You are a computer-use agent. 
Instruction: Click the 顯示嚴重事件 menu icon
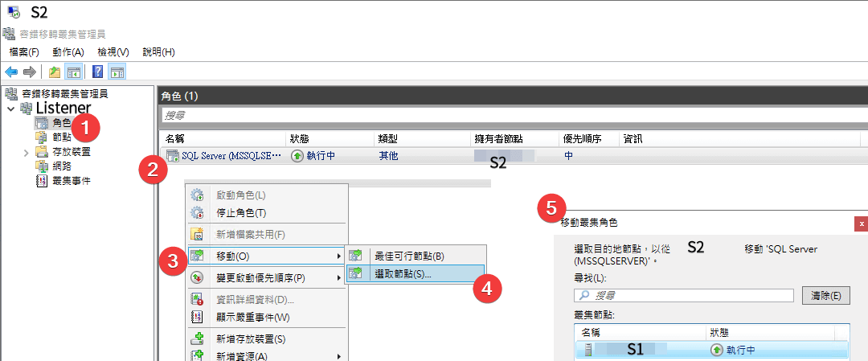pyautogui.click(x=197, y=318)
